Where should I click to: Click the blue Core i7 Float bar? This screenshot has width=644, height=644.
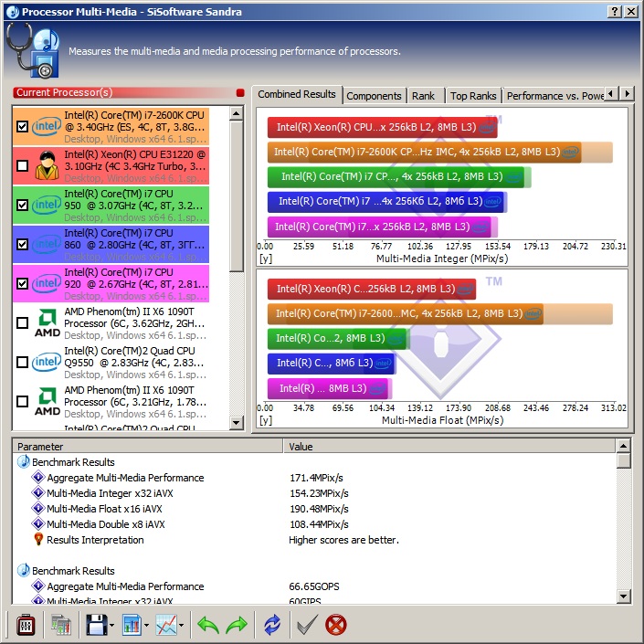[331, 363]
